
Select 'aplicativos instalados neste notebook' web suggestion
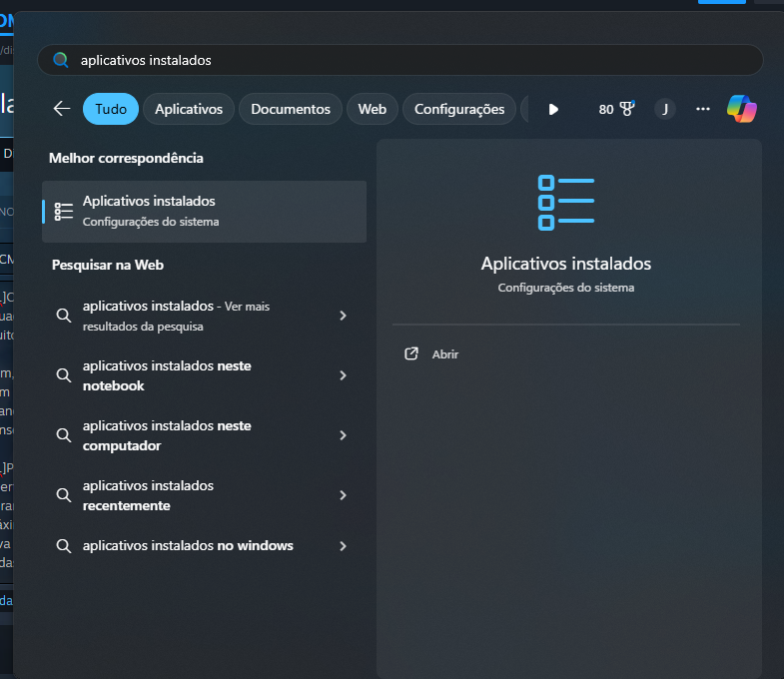click(202, 375)
